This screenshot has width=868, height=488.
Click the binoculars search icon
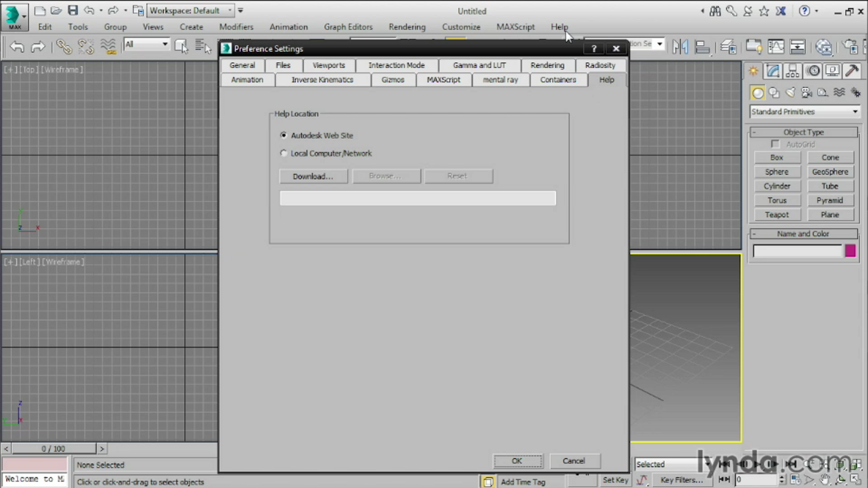click(x=715, y=11)
